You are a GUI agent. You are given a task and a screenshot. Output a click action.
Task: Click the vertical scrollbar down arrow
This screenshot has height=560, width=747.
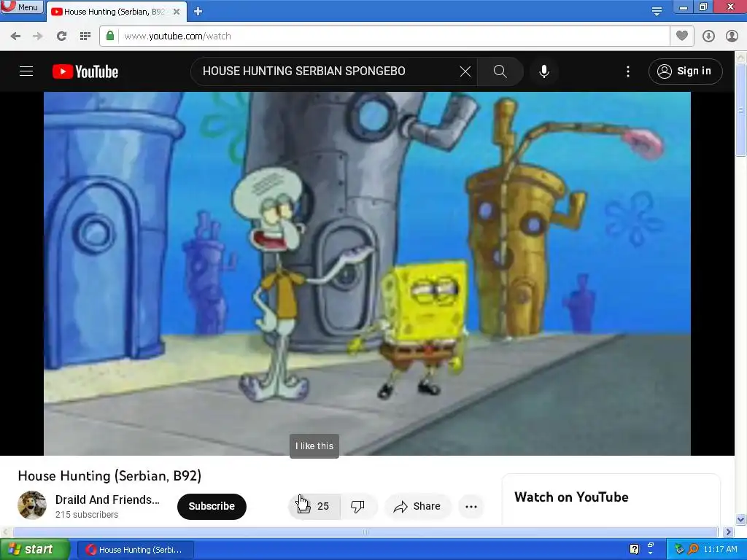coord(741,519)
